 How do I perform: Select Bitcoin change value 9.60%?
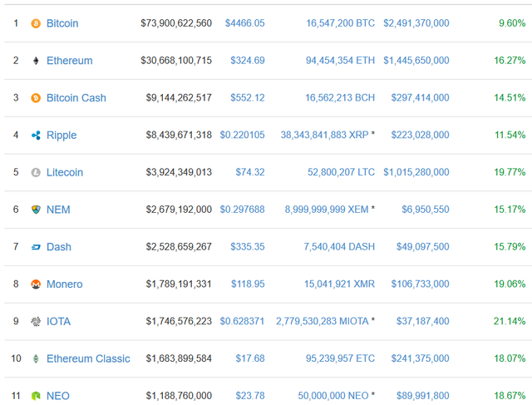[x=512, y=23]
